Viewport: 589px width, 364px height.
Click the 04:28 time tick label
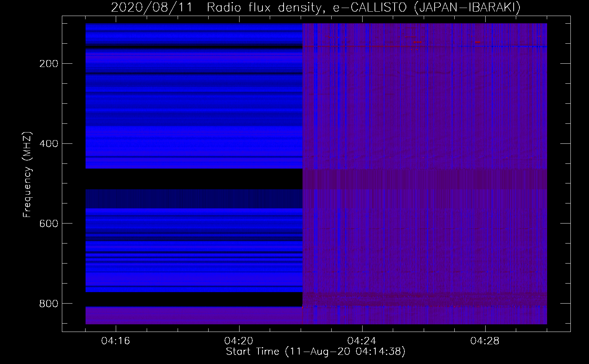point(485,341)
